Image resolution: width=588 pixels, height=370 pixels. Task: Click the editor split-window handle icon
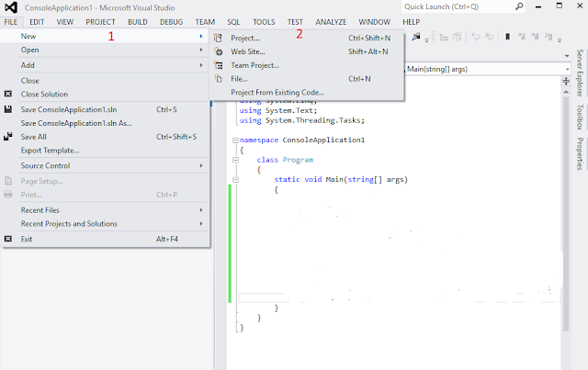tap(566, 81)
